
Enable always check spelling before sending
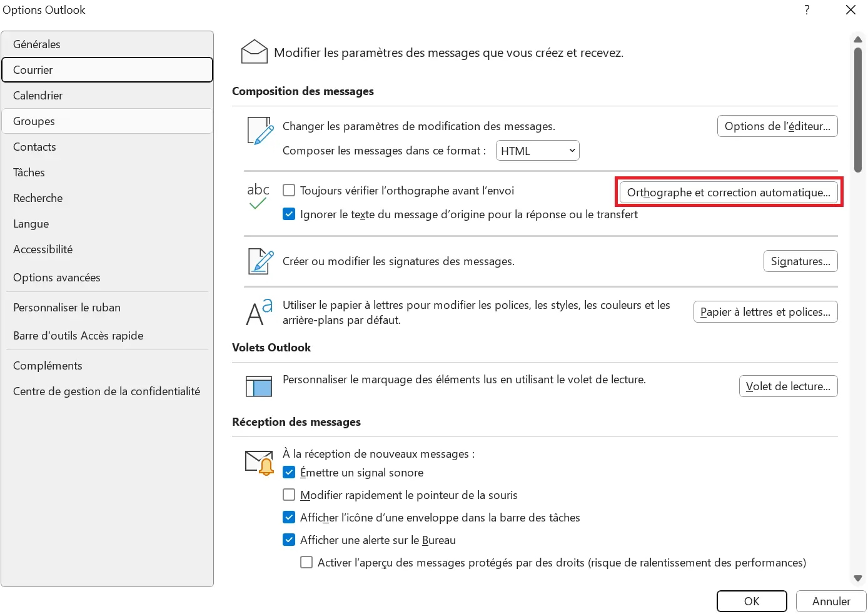pos(289,190)
